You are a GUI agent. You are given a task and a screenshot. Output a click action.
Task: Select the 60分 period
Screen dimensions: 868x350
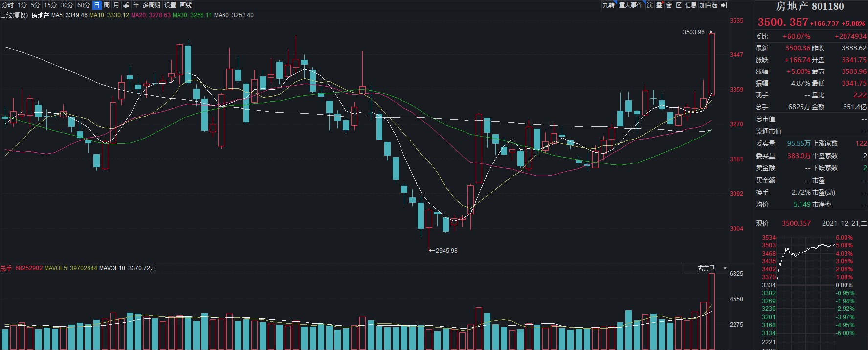[84, 5]
